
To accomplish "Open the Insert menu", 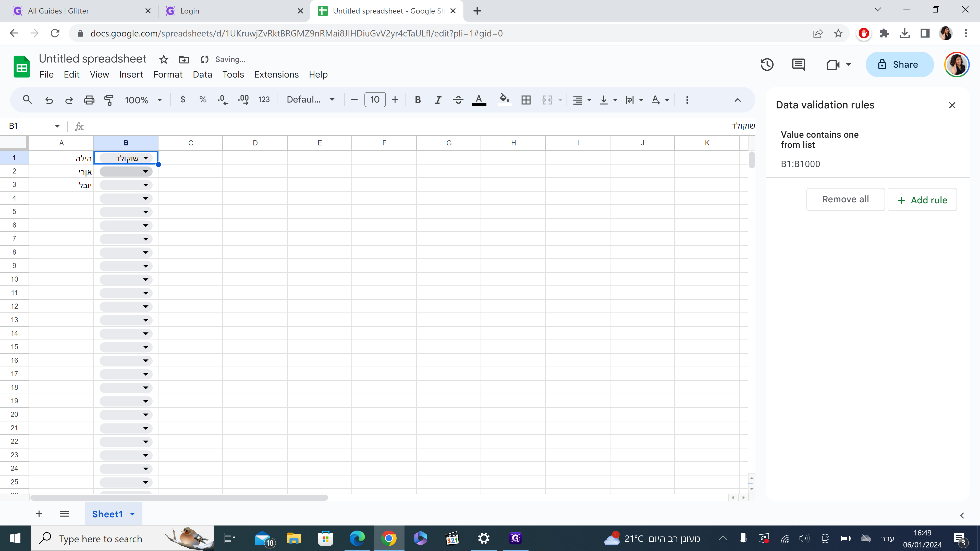I will (131, 74).
